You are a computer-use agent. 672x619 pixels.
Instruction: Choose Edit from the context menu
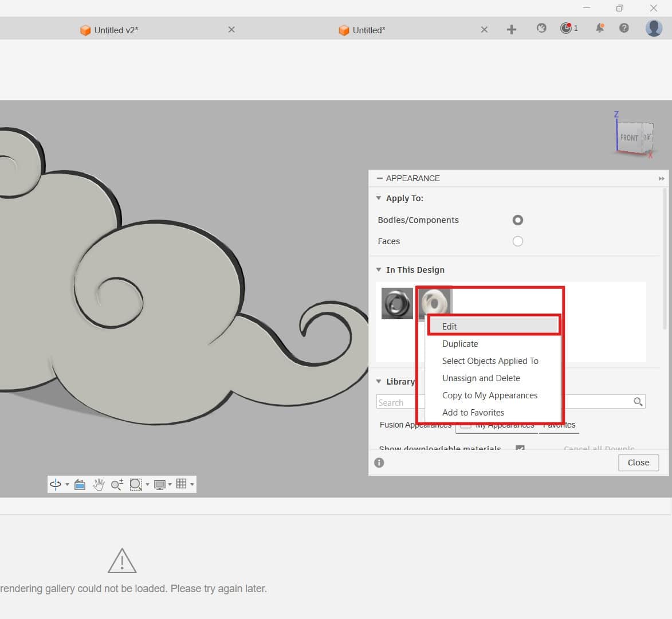pyautogui.click(x=493, y=326)
